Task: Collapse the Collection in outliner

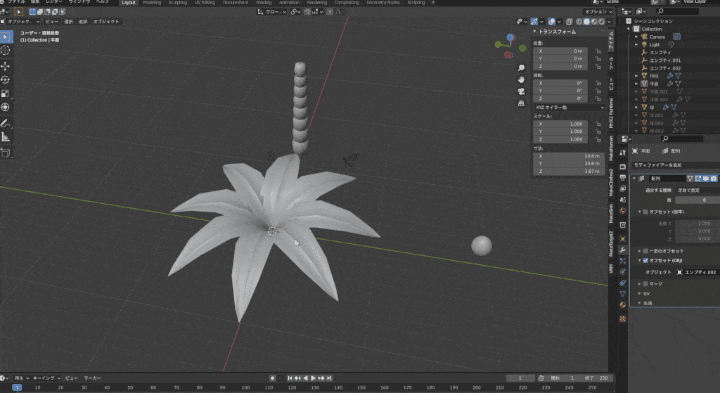Action: pos(629,29)
